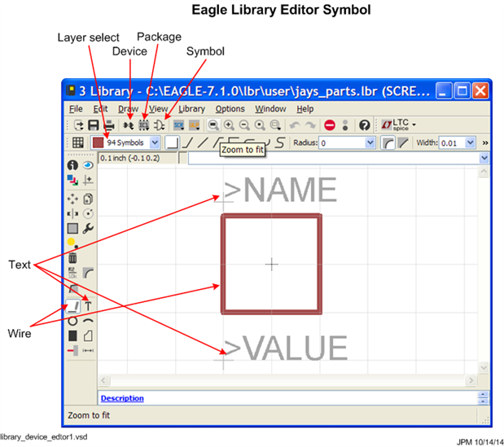The image size is (504, 447).
Task: Click the red Stop command icon
Action: click(x=330, y=125)
